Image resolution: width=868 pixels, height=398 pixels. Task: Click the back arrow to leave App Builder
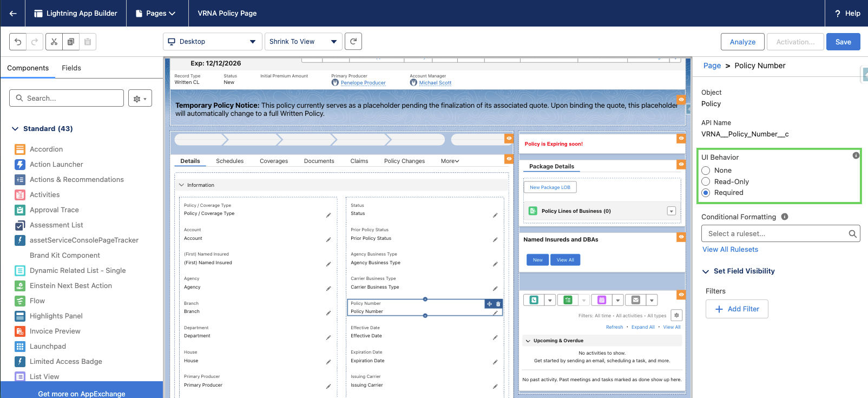(13, 13)
